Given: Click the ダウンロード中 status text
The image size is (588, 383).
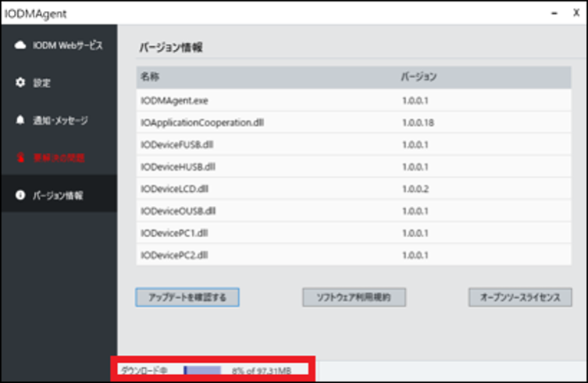Looking at the screenshot, I should click(144, 371).
